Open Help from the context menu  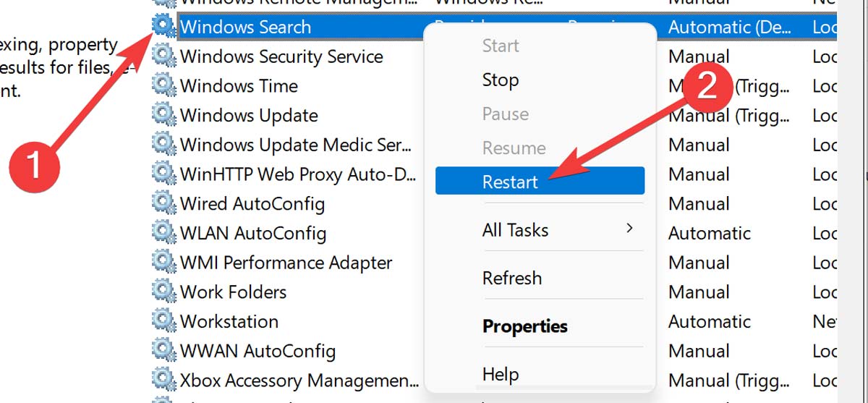pos(501,374)
